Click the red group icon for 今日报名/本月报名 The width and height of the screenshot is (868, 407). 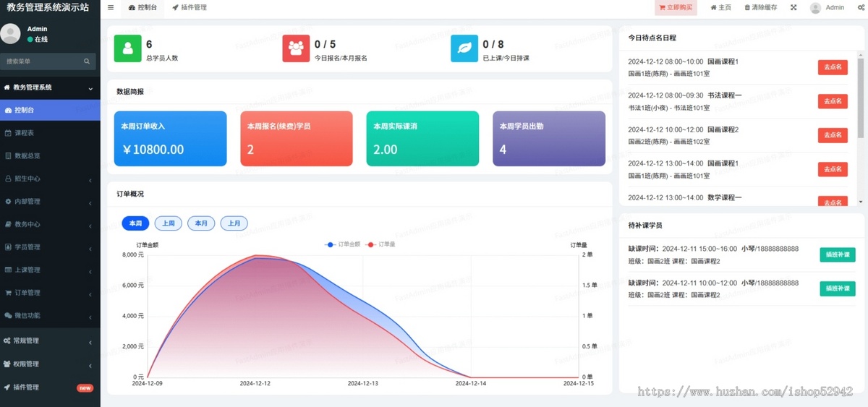296,48
